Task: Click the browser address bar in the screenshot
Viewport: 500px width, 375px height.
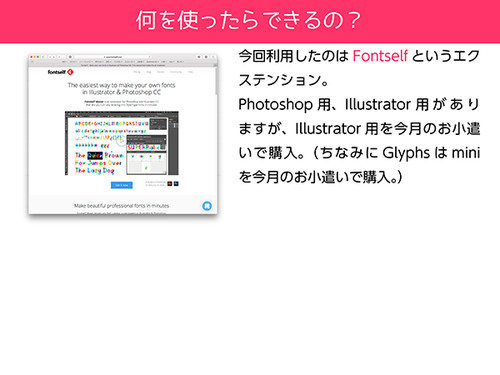Action: pyautogui.click(x=113, y=57)
